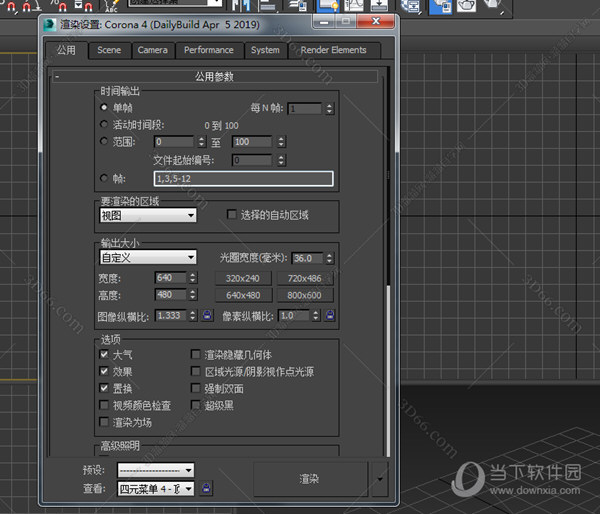600x514 pixels.
Task: Uncheck the 大气 option
Action: coord(104,354)
